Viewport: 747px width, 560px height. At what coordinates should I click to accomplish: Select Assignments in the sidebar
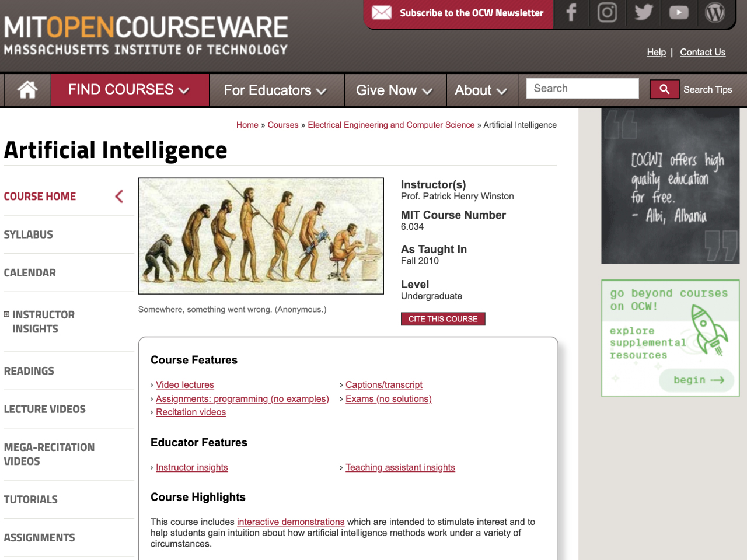(x=39, y=537)
